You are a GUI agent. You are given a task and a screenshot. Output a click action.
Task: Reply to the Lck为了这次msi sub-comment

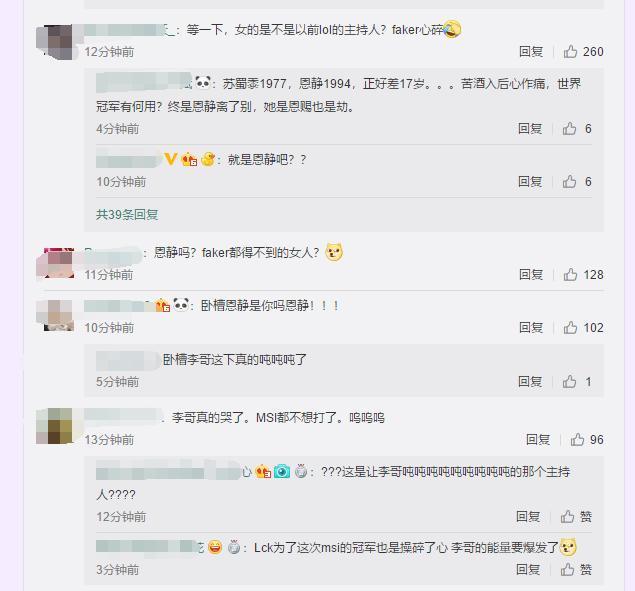click(x=528, y=570)
